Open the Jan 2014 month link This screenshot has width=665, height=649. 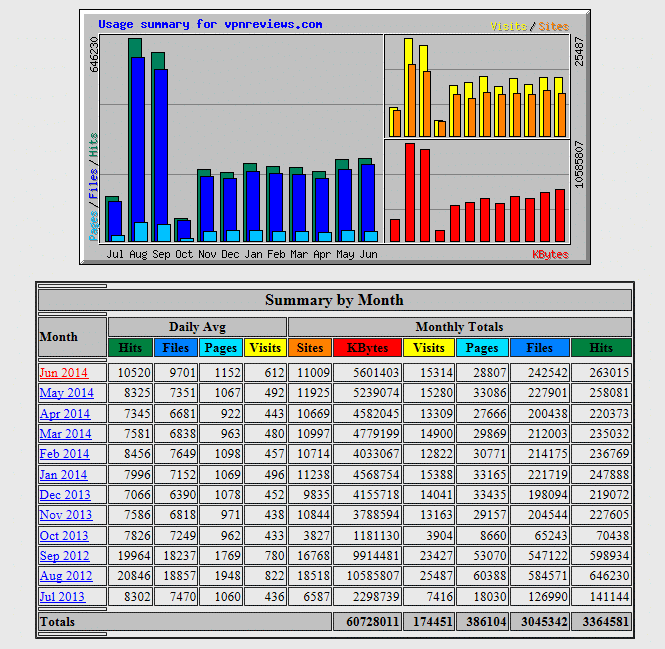click(64, 475)
